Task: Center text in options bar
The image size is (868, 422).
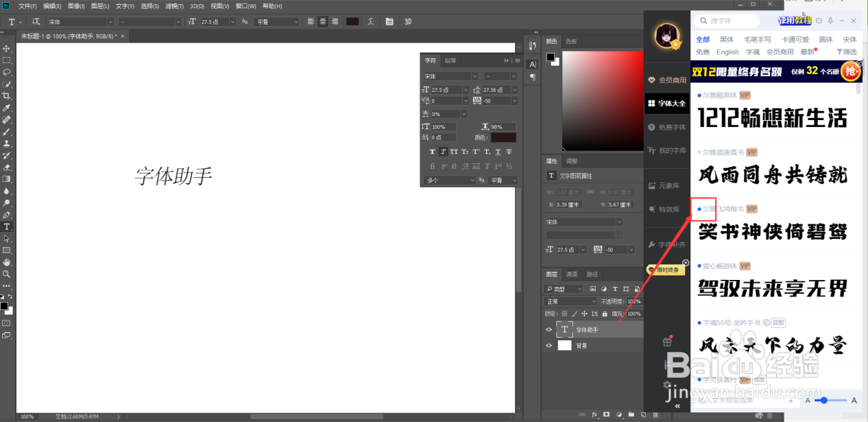Action: coord(323,22)
